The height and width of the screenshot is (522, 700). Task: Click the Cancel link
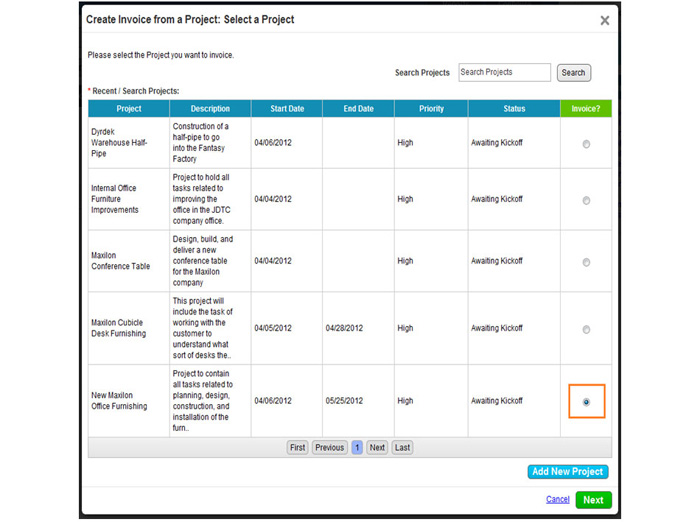click(x=558, y=499)
